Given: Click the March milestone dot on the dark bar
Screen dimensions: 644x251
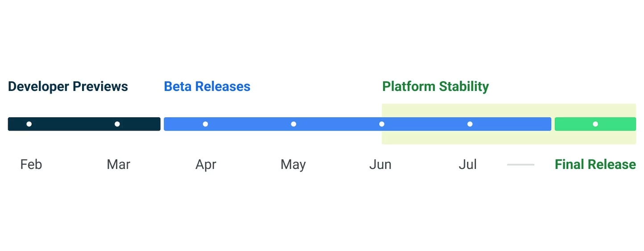Looking at the screenshot, I should tap(117, 124).
